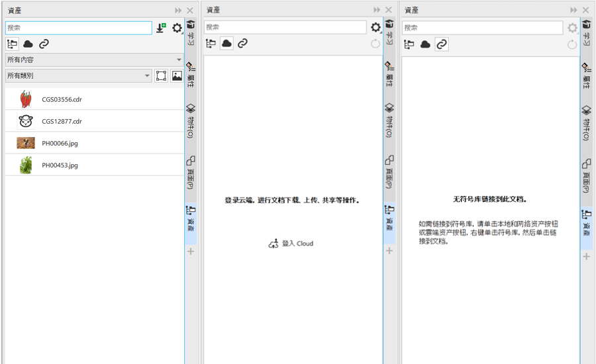Click the cloud-with-person icon beside 登入 Cloud
The image size is (596, 364).
(x=273, y=244)
